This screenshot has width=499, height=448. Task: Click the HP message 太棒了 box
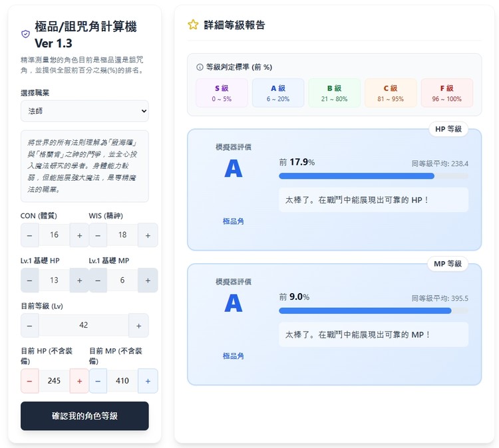374,199
